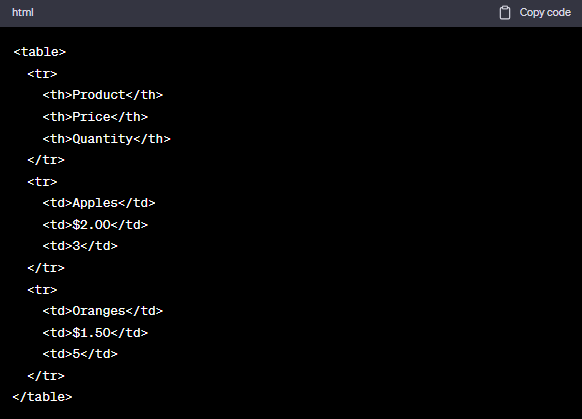The height and width of the screenshot is (419, 582).
Task: Click the $1.50 table cell line
Action: pos(95,333)
